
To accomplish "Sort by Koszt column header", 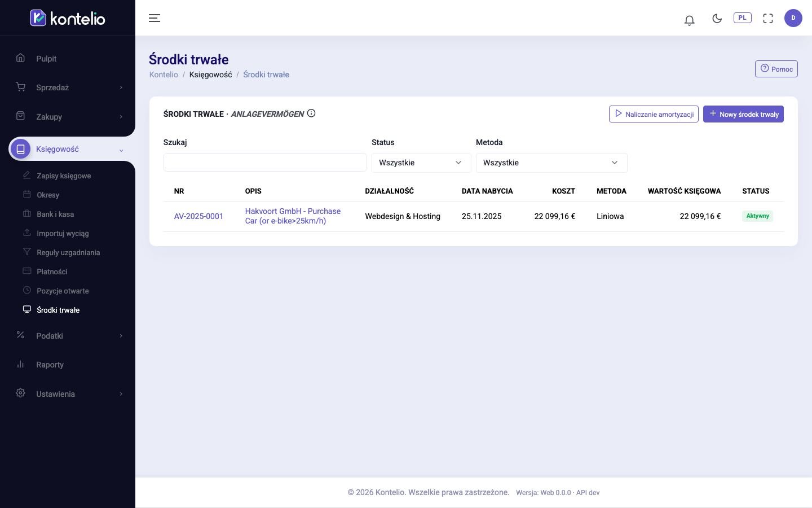I will pos(563,191).
